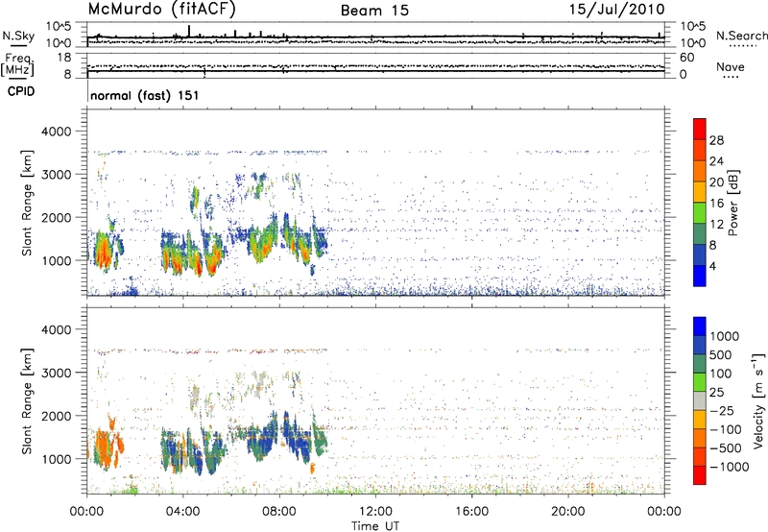The width and height of the screenshot is (768, 532).
Task: Click the '4000' tick on the Power panel
Action: 57,132
